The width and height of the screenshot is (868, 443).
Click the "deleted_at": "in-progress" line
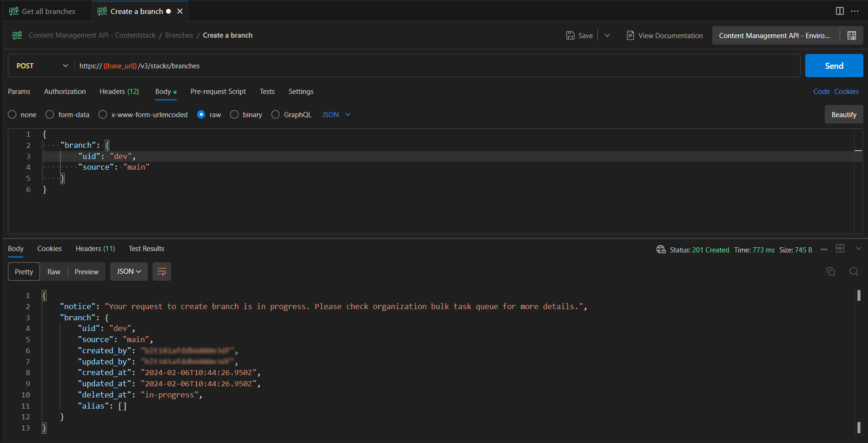coord(140,395)
